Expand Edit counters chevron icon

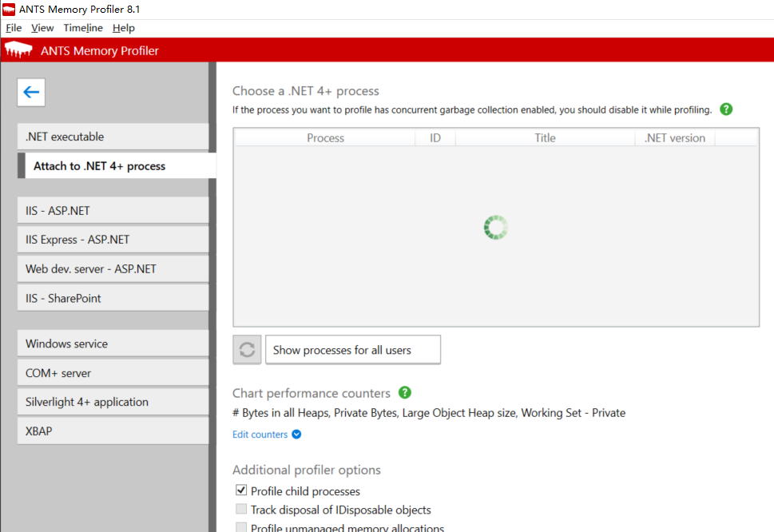296,435
